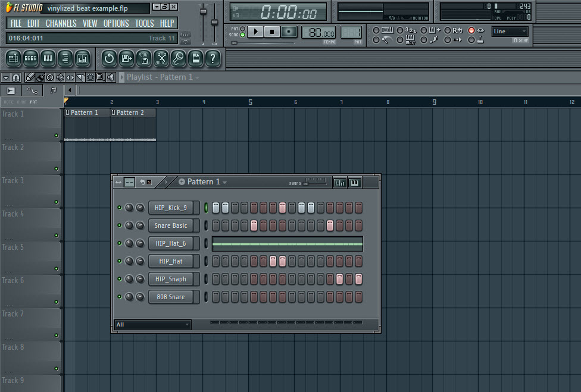The height and width of the screenshot is (392, 581).
Task: Open TOOLS menu
Action: coord(145,23)
